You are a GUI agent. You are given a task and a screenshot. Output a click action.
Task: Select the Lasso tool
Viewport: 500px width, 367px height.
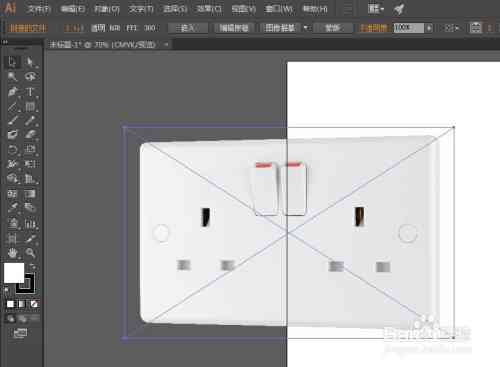click(x=30, y=76)
